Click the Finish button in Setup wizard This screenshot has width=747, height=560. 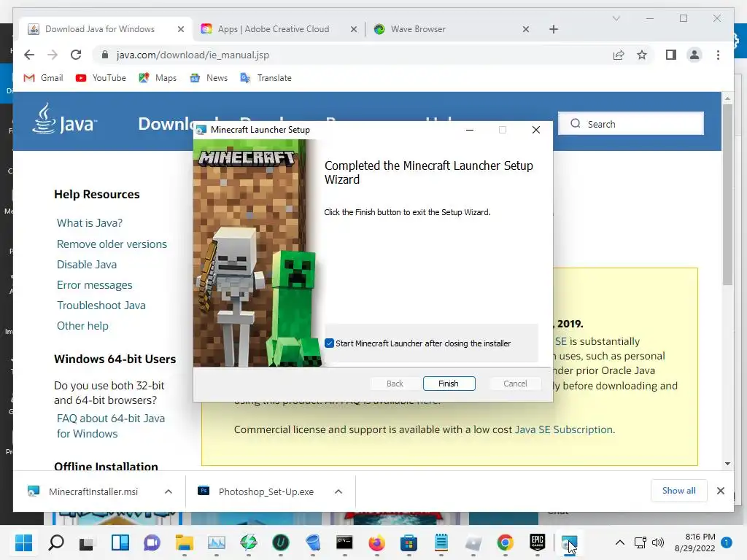449,384
